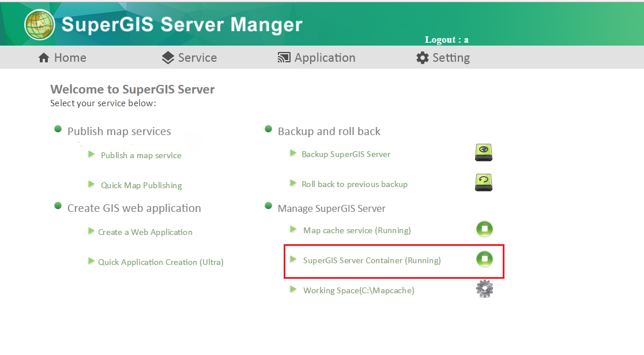Click arrow beside Backup SuperGIS Server
Viewport: 644px width, 355px height.
293,153
